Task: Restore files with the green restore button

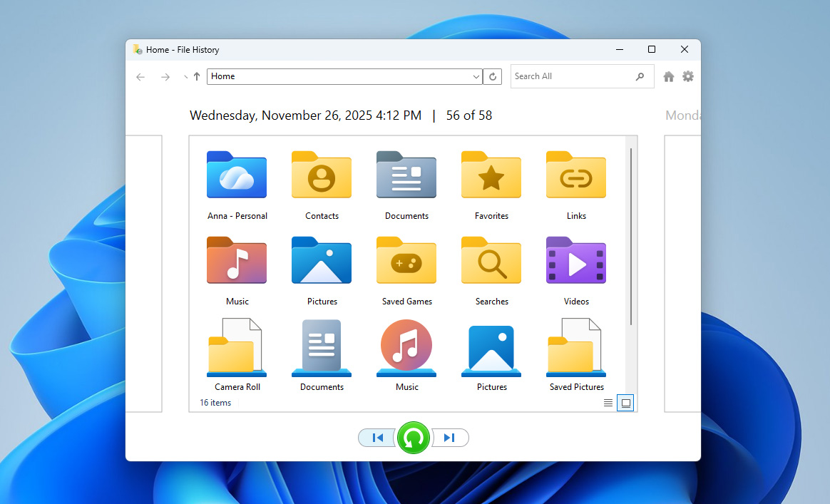Action: tap(414, 438)
